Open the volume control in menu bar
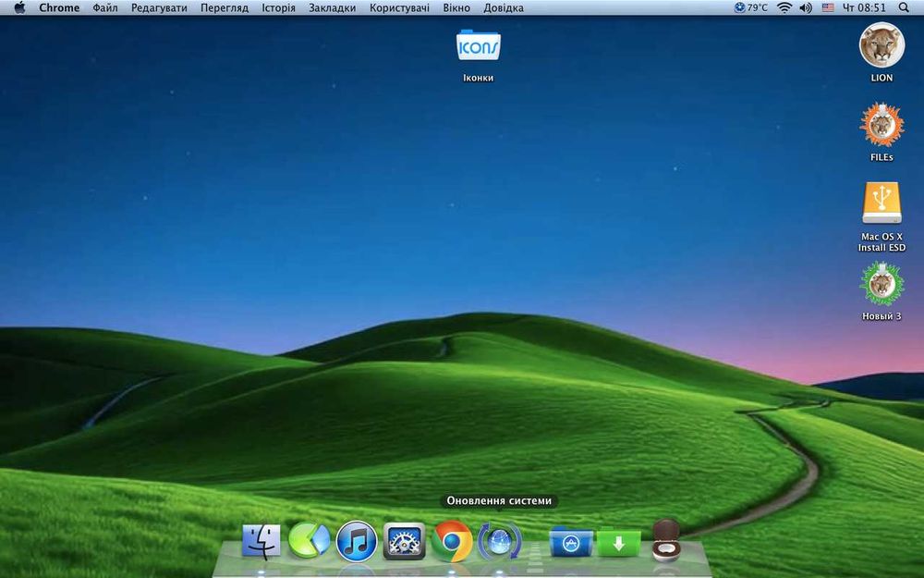The image size is (924, 578). [806, 7]
